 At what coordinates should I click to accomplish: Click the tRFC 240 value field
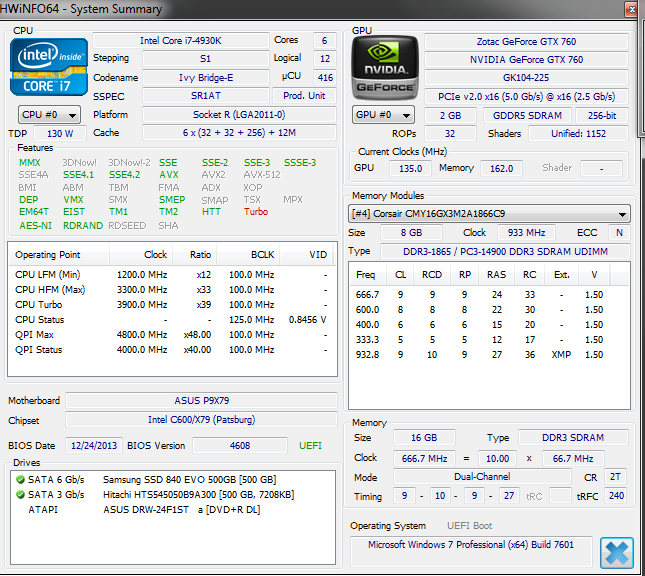click(x=616, y=496)
